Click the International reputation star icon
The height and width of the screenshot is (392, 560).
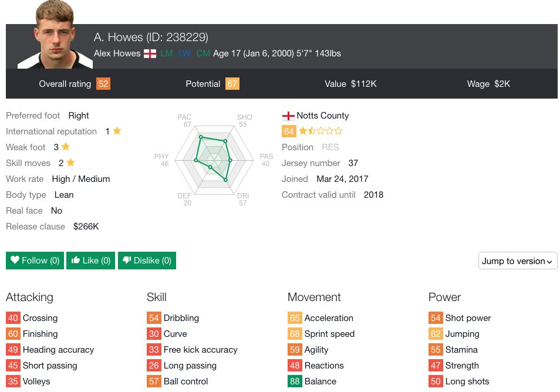117,131
